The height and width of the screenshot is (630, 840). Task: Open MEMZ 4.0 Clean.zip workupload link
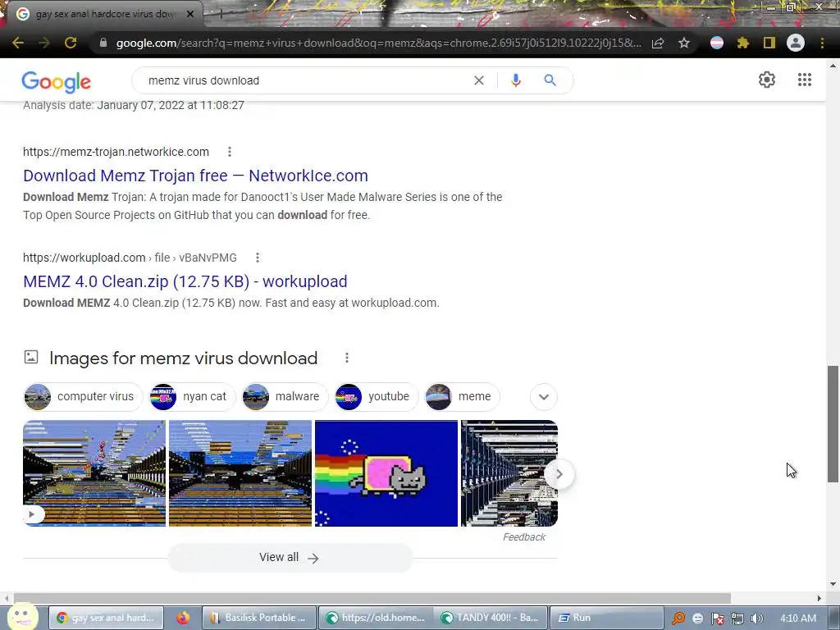pyautogui.click(x=185, y=282)
